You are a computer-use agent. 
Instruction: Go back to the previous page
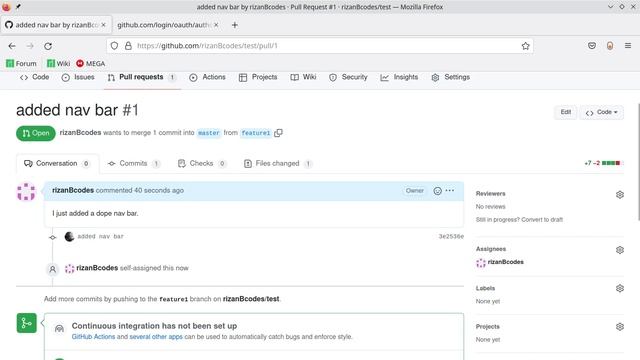(x=12, y=46)
